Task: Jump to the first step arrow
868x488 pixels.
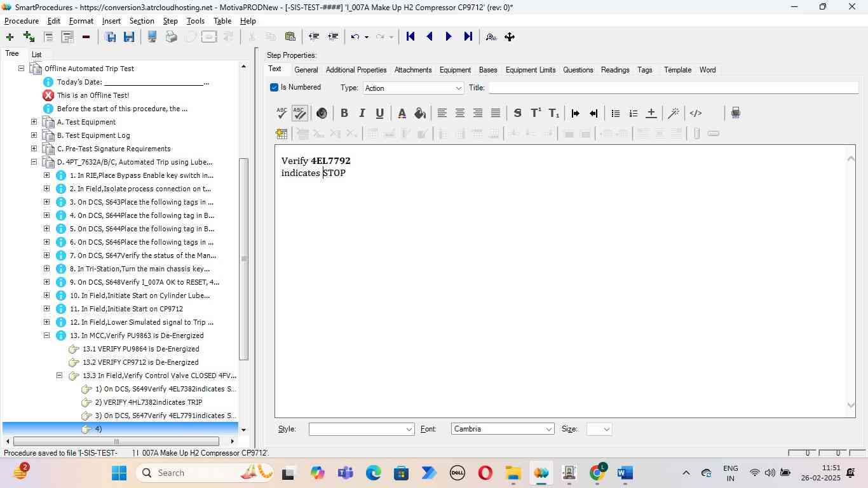Action: (x=410, y=37)
